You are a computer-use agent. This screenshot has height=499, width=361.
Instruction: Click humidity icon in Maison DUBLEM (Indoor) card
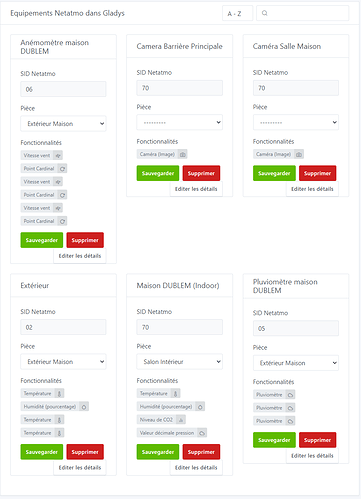tap(200, 407)
